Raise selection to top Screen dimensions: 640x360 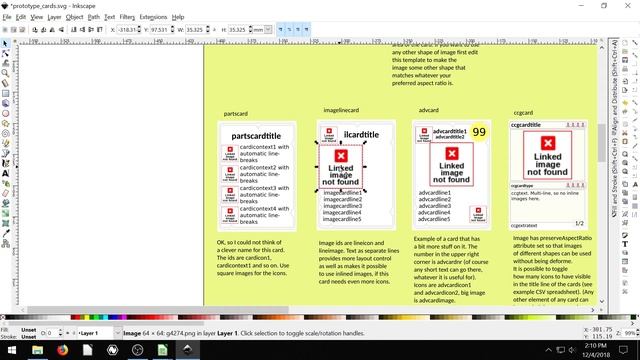coord(100,29)
